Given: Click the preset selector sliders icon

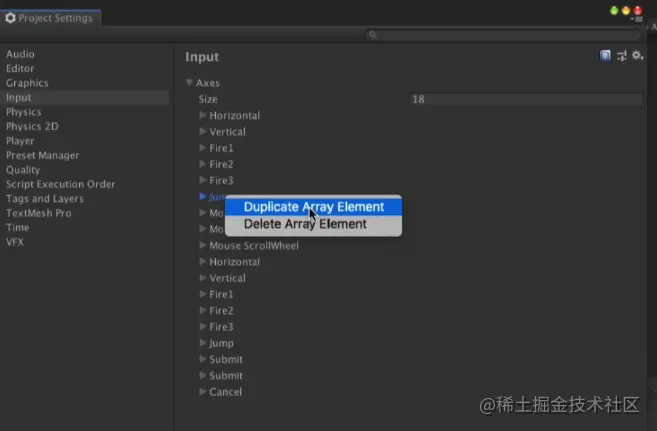Looking at the screenshot, I should [x=622, y=55].
